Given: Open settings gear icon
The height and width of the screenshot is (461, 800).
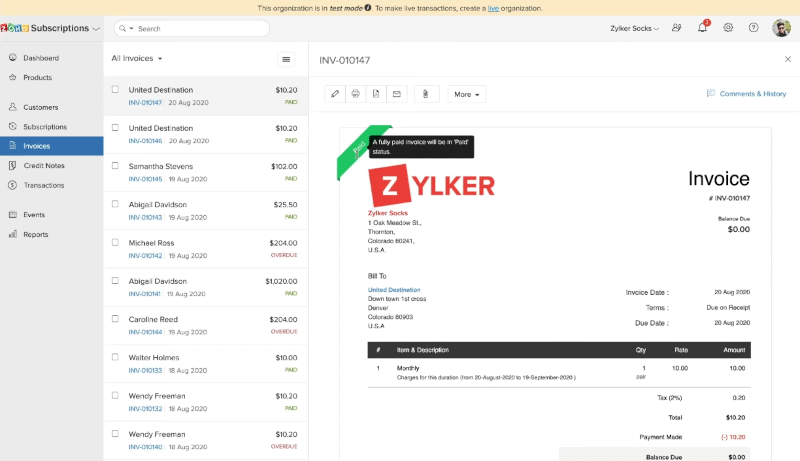Looking at the screenshot, I should (x=728, y=28).
